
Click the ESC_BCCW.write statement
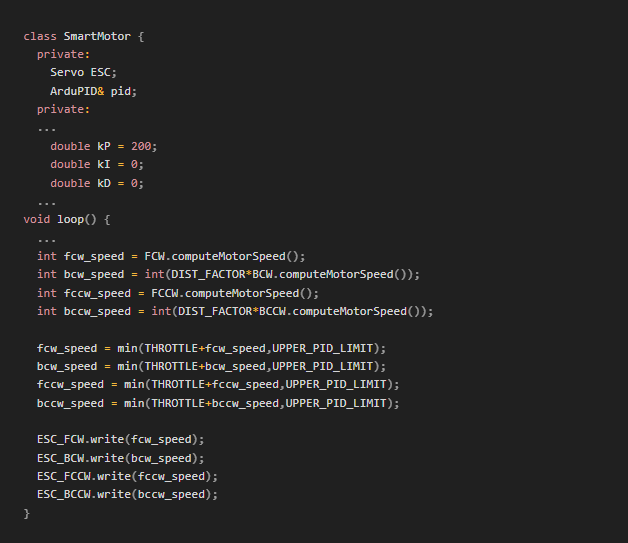point(127,495)
